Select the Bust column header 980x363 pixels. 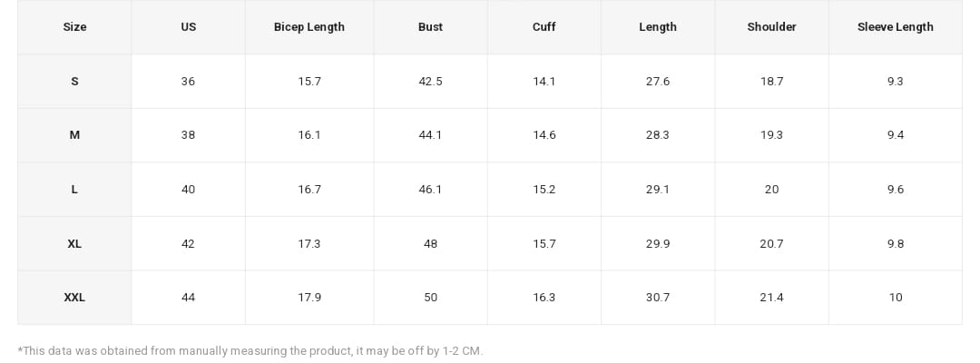click(430, 27)
